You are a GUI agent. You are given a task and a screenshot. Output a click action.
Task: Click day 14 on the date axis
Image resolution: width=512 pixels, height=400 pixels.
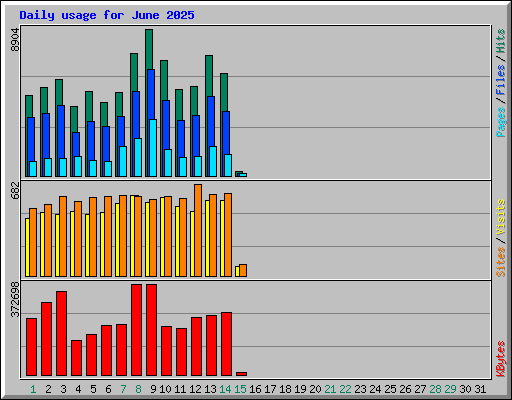pos(225,389)
